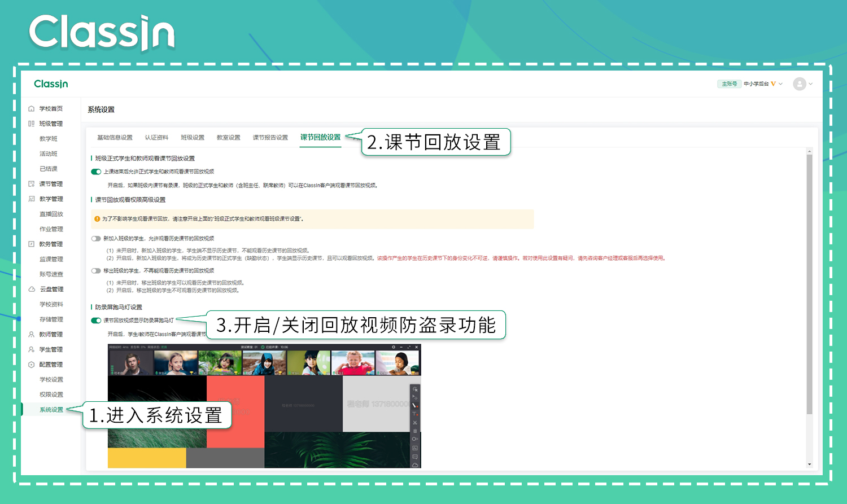This screenshot has height=504, width=847.
Task: Click the 教师管理 person icon
Action: [x=32, y=334]
